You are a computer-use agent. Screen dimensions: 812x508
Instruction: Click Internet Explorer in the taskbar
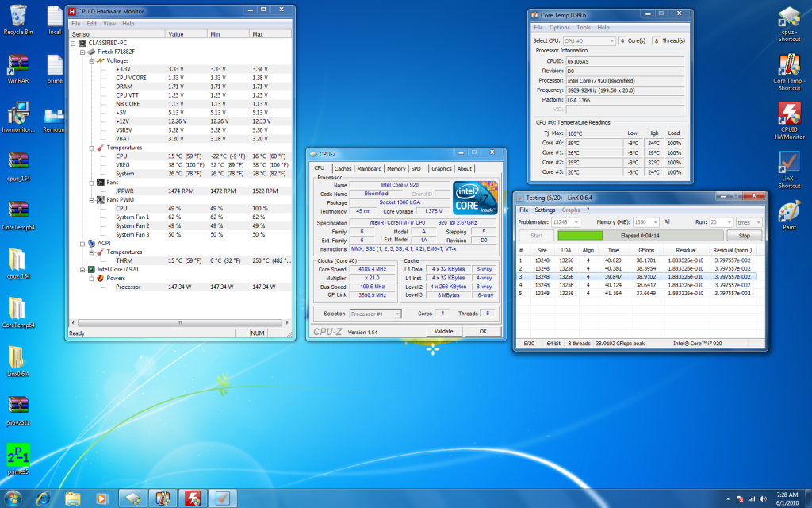43,498
